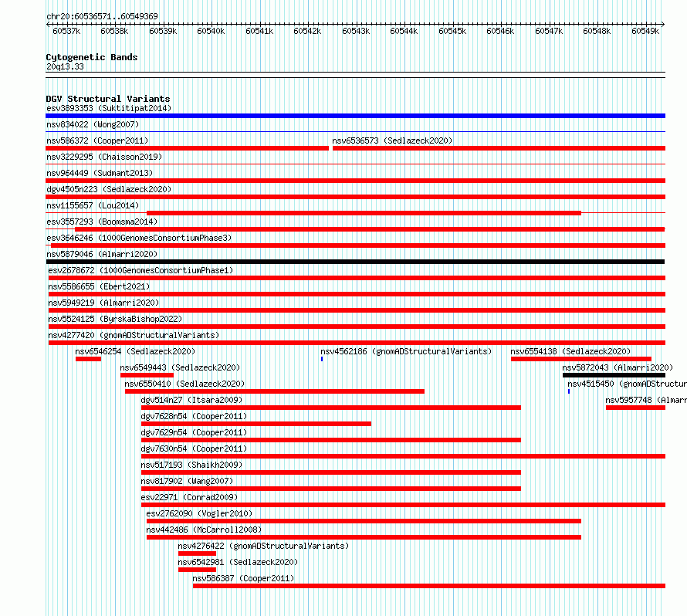Open dgv7630n54 (Cooper2011) label
The image size is (687, 616).
click(194, 448)
